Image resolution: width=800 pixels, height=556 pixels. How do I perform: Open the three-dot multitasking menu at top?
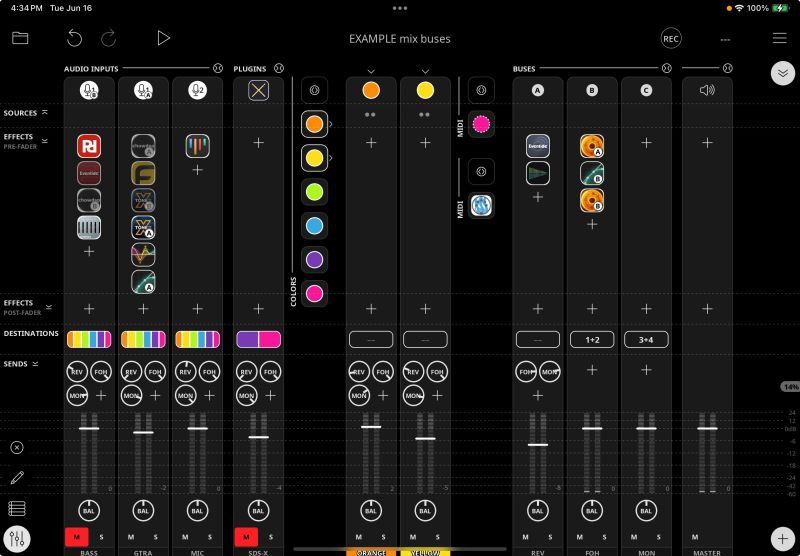(400, 8)
